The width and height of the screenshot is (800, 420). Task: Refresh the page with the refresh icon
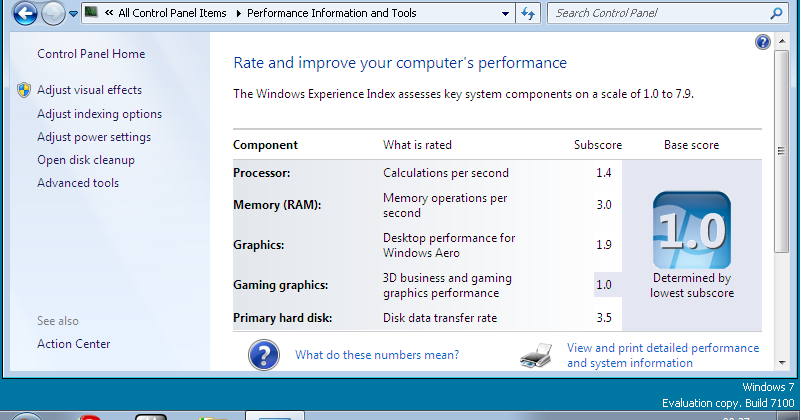pyautogui.click(x=528, y=13)
